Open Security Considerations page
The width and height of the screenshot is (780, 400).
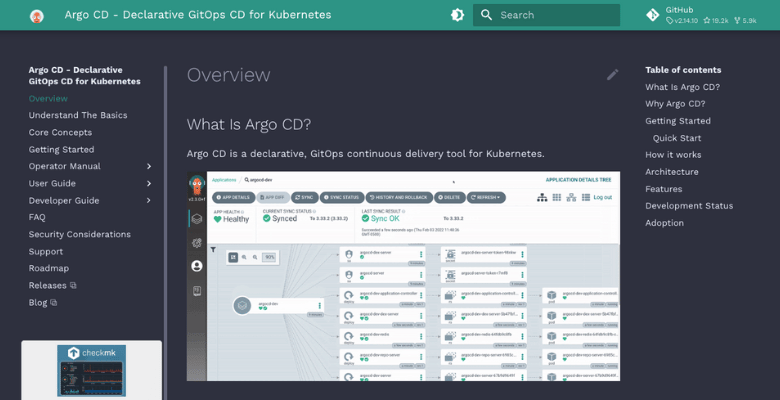pyautogui.click(x=80, y=234)
